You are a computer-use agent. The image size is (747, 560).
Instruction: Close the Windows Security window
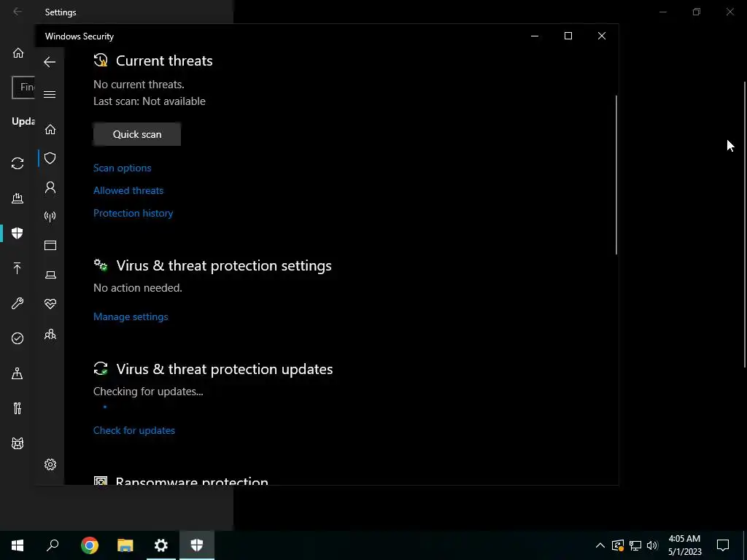pyautogui.click(x=602, y=36)
